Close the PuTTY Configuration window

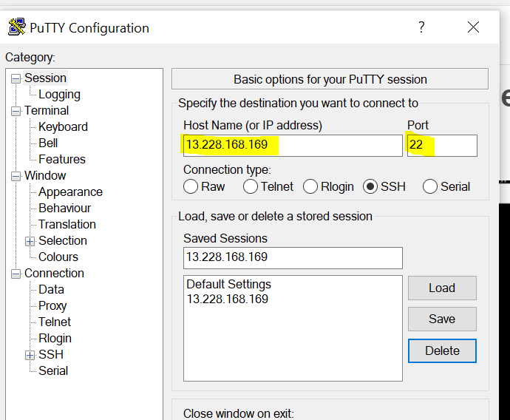click(473, 27)
